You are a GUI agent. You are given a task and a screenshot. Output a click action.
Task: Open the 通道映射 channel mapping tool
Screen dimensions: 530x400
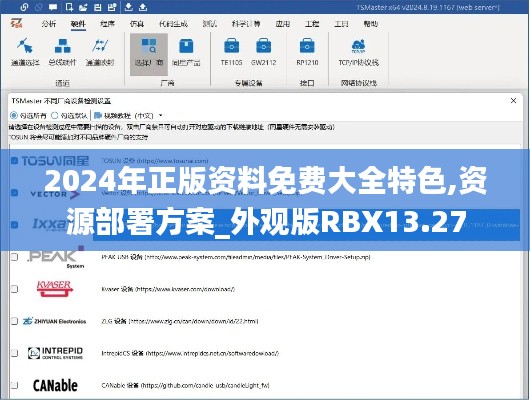(x=100, y=52)
